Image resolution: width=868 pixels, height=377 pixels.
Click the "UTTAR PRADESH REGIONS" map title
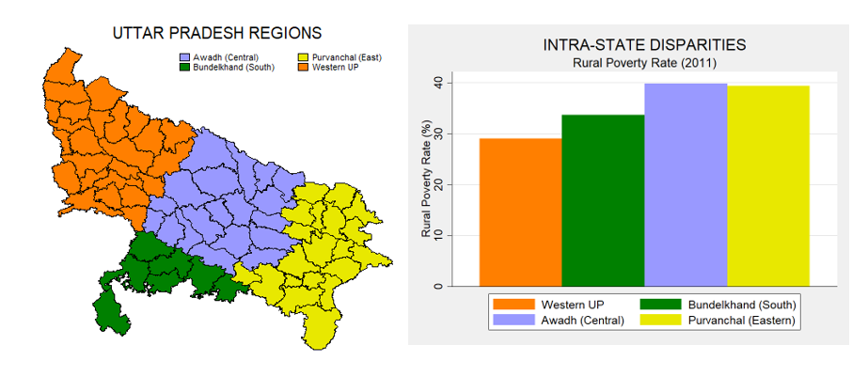click(217, 34)
